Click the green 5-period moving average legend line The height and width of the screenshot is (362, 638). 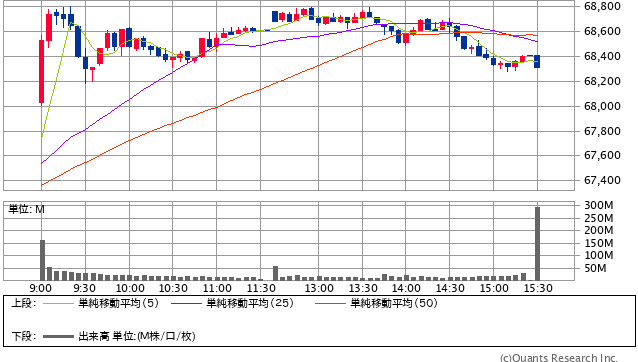58,303
